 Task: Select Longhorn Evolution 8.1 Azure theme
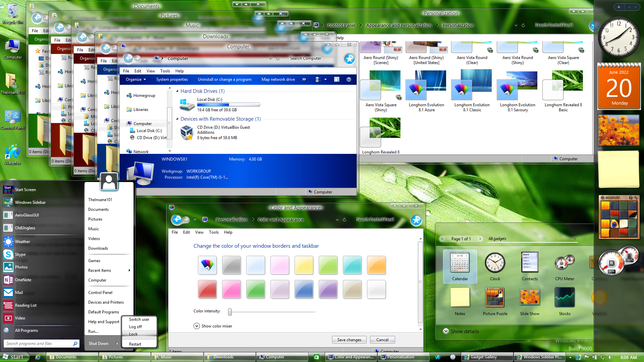pyautogui.click(x=426, y=91)
